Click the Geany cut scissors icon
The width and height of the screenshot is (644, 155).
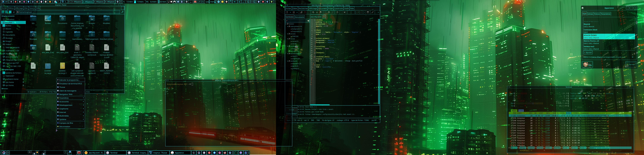click(317, 12)
